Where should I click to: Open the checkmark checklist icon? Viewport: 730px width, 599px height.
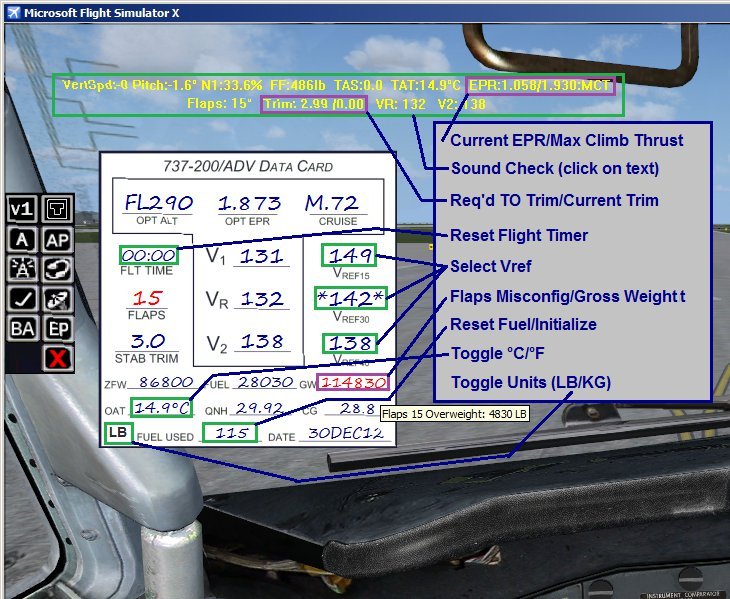(22, 299)
